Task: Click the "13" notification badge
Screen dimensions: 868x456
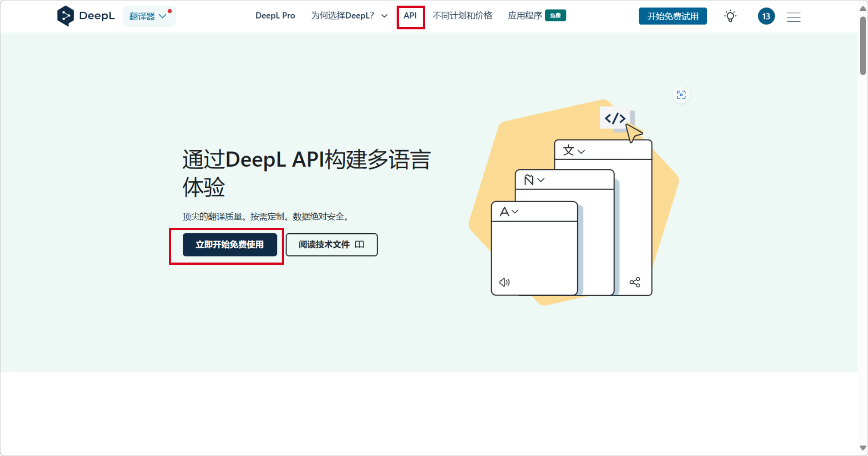Action: point(766,16)
